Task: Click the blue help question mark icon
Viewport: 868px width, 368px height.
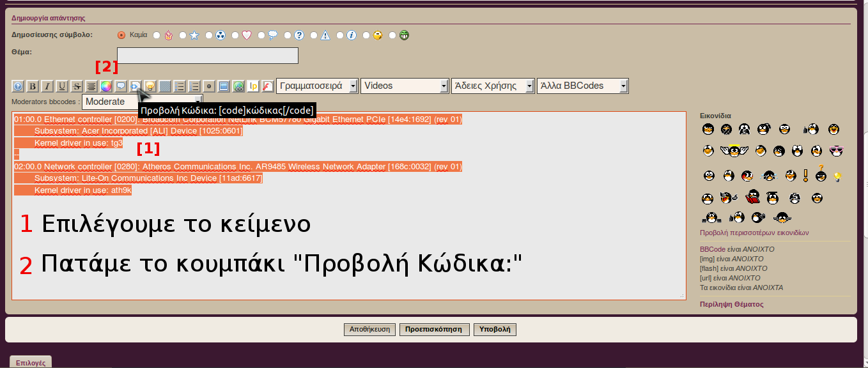Action: [x=18, y=86]
